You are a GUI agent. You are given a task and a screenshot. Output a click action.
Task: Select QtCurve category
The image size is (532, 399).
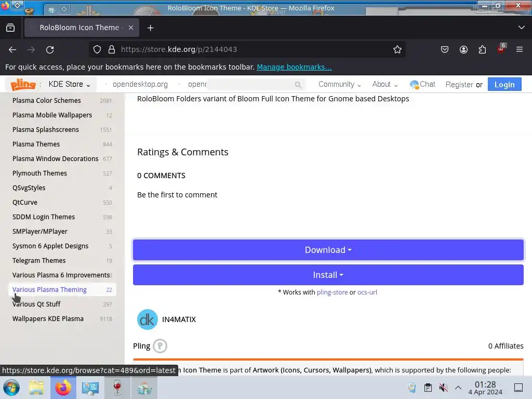click(62, 203)
